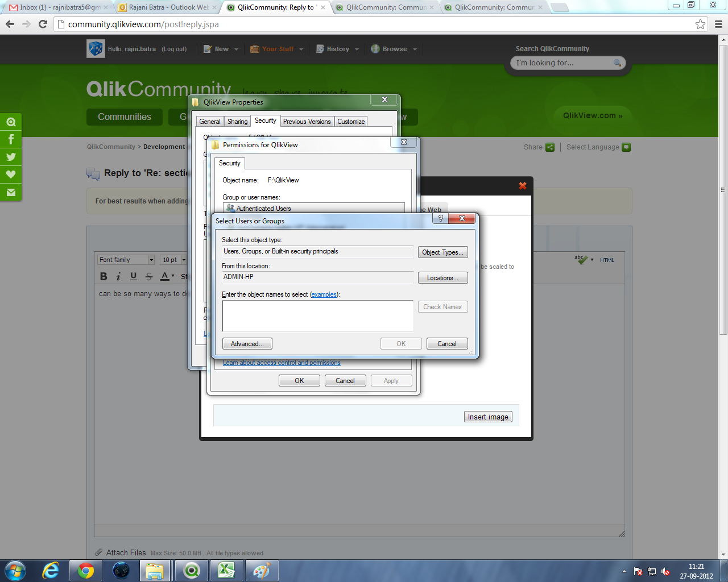The height and width of the screenshot is (582, 728).
Task: Expand the New menu
Action: [221, 49]
